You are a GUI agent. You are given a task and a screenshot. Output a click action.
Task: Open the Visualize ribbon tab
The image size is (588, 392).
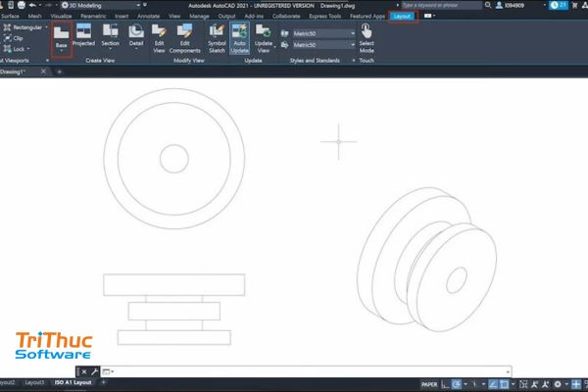61,16
